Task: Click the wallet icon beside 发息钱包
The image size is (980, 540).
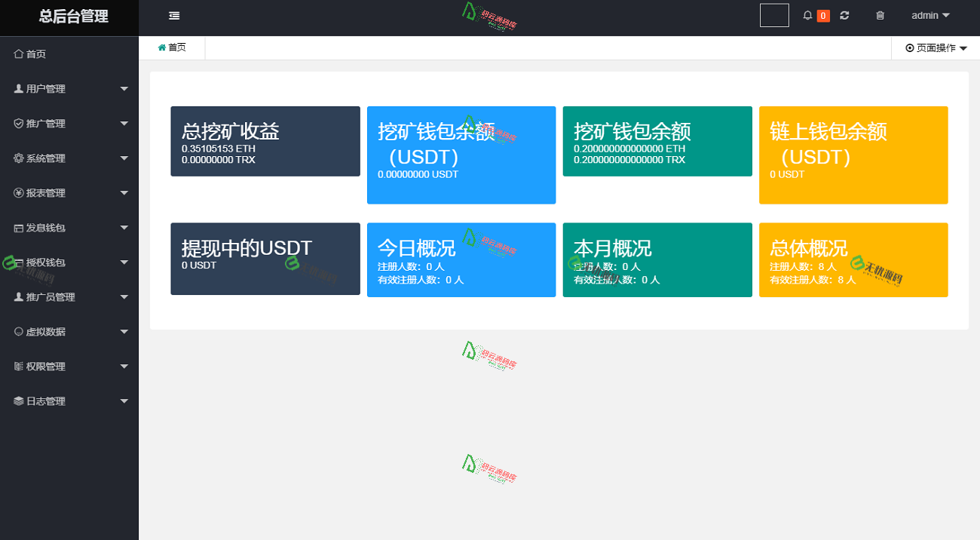Action: pos(18,227)
